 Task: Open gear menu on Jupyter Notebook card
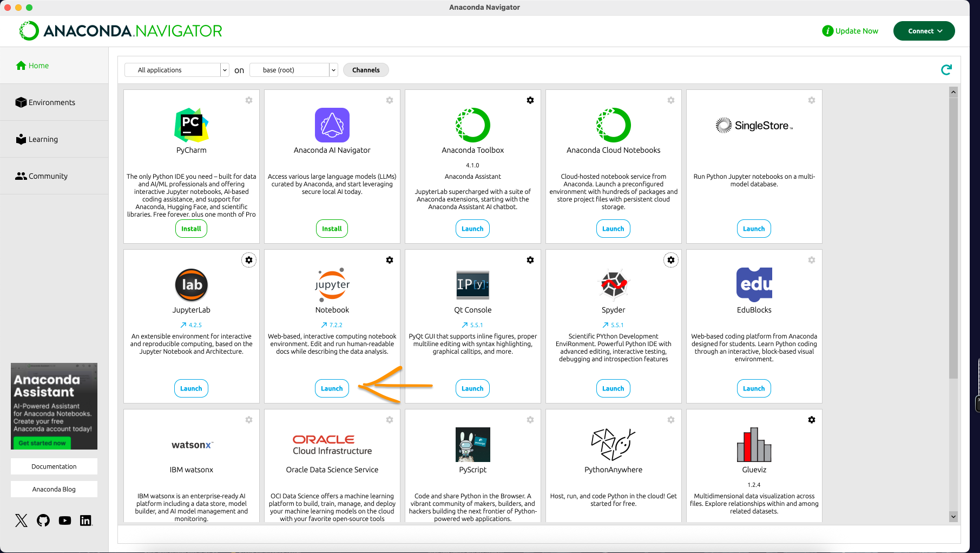(390, 260)
